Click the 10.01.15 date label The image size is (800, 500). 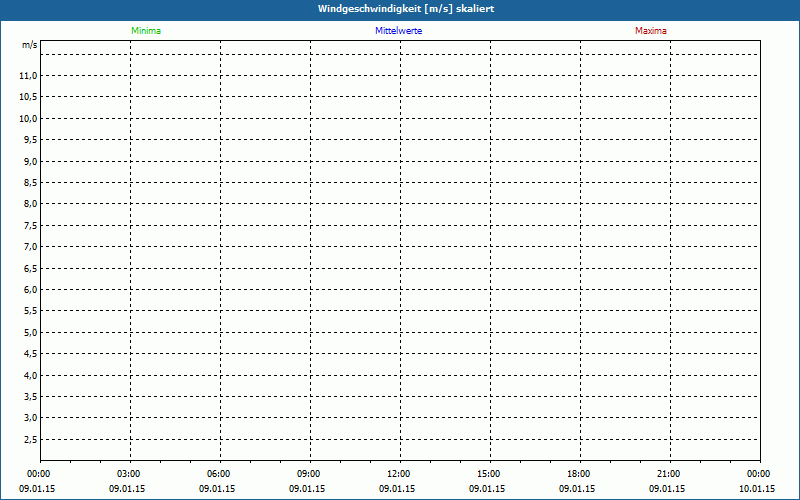(x=757, y=489)
